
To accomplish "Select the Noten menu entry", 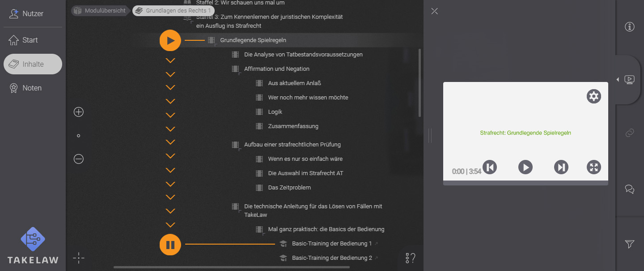I will click(31, 87).
